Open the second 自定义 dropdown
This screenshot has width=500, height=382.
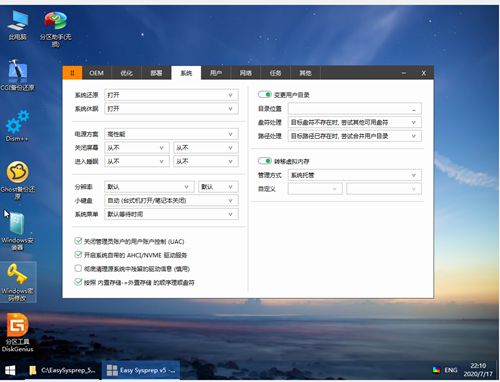384,189
